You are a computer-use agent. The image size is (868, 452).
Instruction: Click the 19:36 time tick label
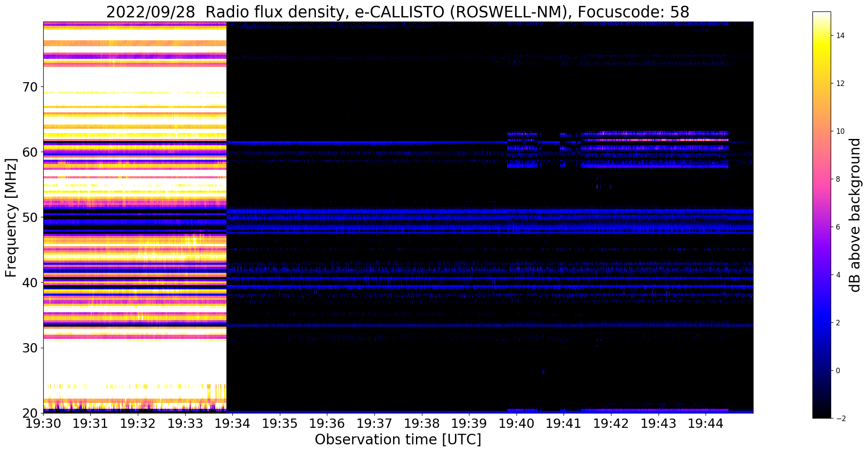tap(327, 423)
